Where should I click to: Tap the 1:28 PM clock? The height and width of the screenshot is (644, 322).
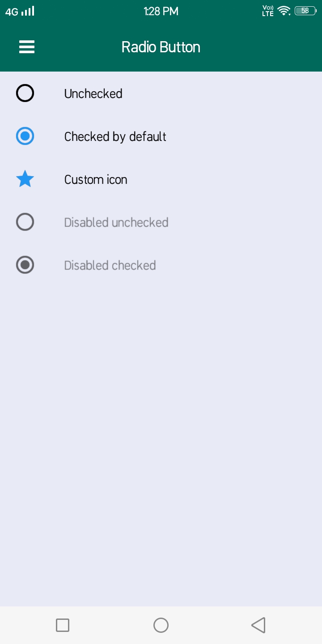pos(161,11)
